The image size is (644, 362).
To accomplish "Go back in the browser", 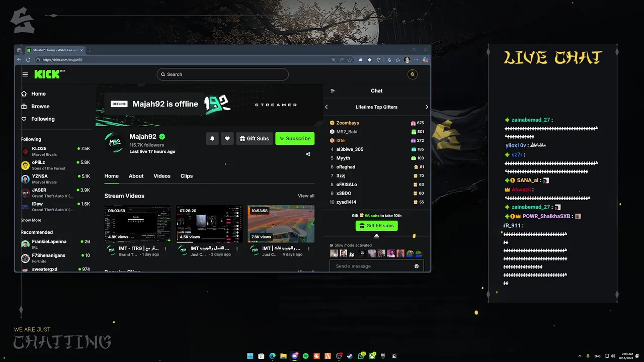I will (19, 60).
